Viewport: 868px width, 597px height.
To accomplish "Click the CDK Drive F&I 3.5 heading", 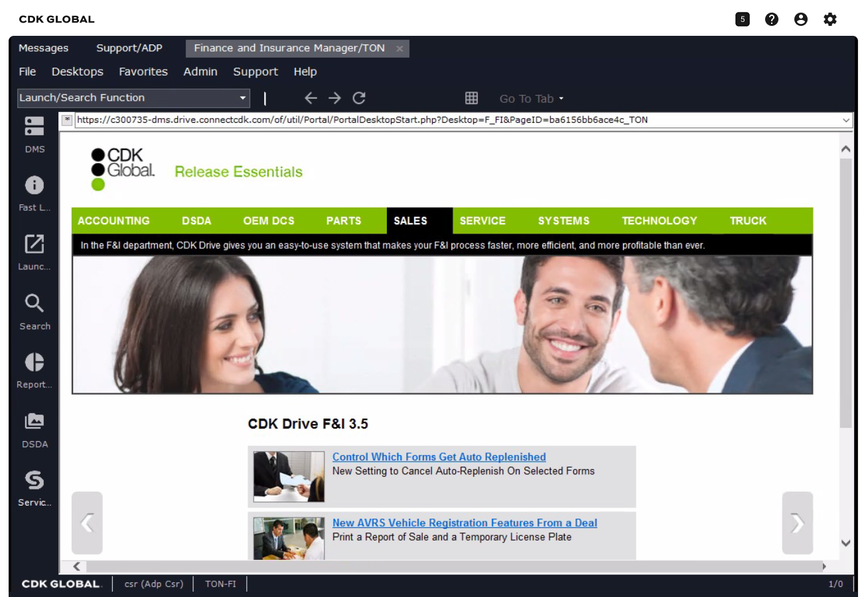I will [x=308, y=424].
